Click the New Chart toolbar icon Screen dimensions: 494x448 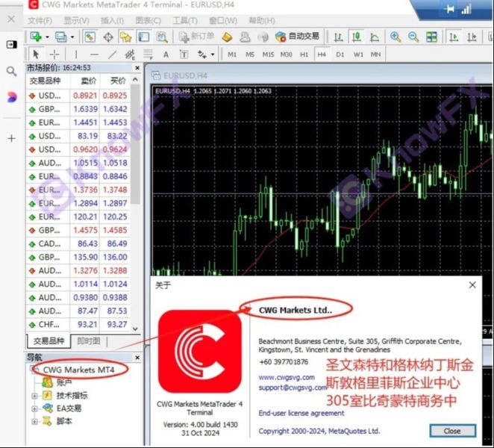click(36, 37)
